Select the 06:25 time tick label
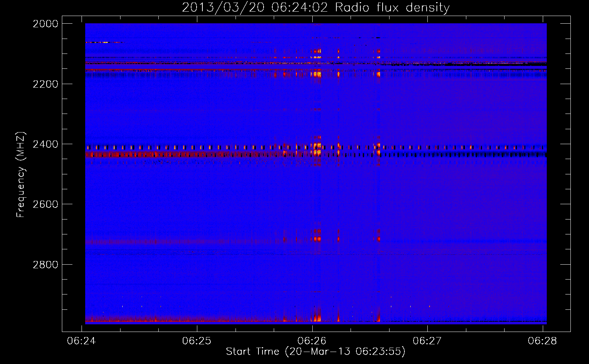The width and height of the screenshot is (589, 364). 197,341
